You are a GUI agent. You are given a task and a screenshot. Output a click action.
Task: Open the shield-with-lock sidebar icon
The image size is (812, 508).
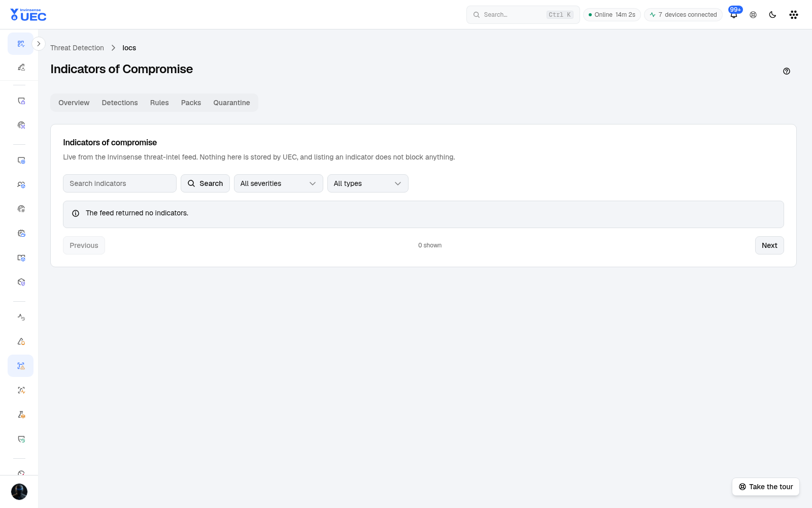[x=21, y=101]
